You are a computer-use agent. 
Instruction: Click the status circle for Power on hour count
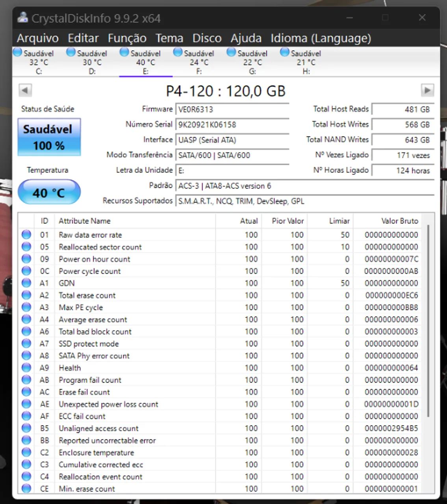(x=26, y=259)
